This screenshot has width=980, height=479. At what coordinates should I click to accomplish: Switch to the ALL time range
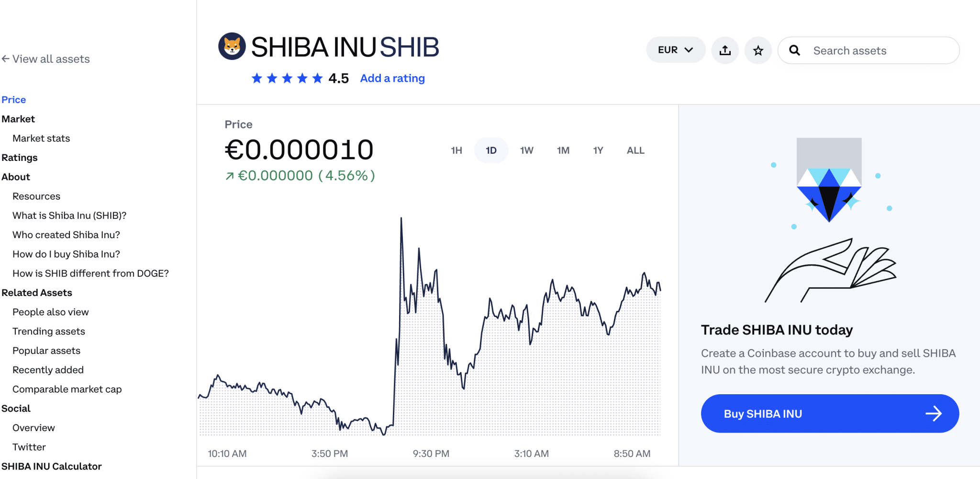[x=635, y=150]
